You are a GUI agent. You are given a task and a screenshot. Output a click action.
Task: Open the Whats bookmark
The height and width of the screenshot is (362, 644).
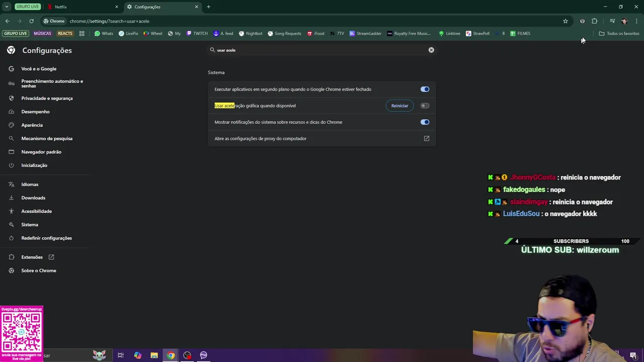(104, 34)
